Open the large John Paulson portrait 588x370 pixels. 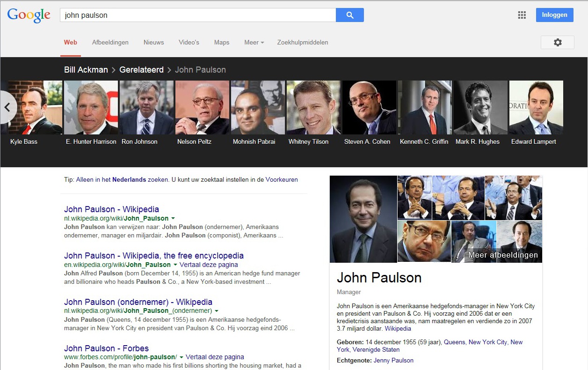coord(363,219)
